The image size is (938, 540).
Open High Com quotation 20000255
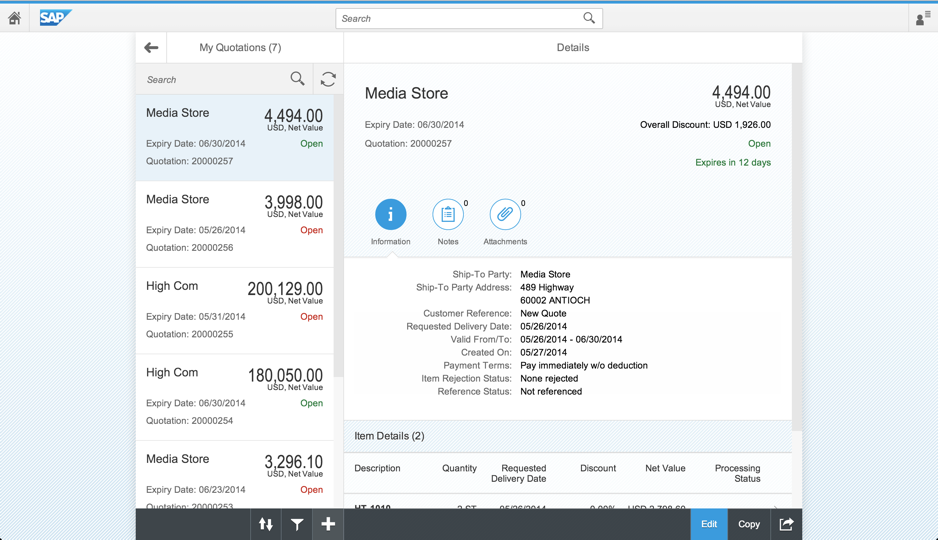[x=234, y=311]
